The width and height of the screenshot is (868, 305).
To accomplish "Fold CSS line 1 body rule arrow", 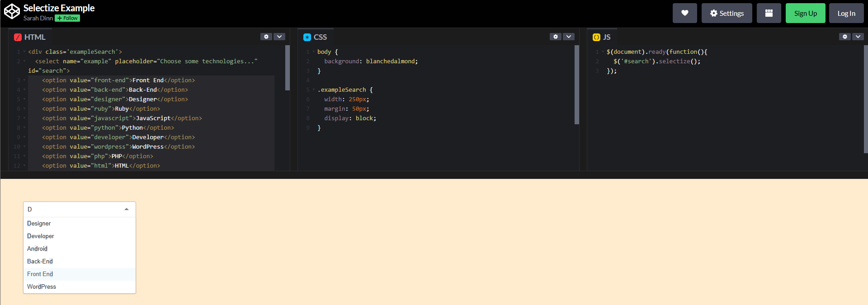I will point(314,52).
